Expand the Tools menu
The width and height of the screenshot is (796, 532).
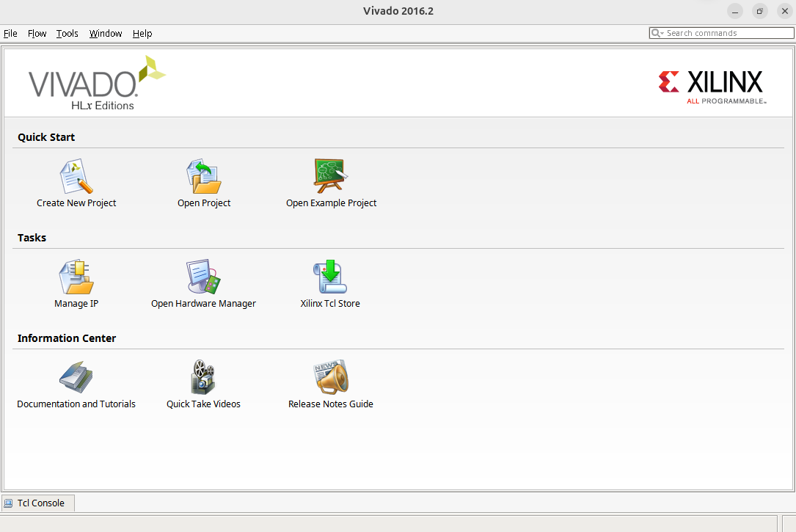click(67, 34)
